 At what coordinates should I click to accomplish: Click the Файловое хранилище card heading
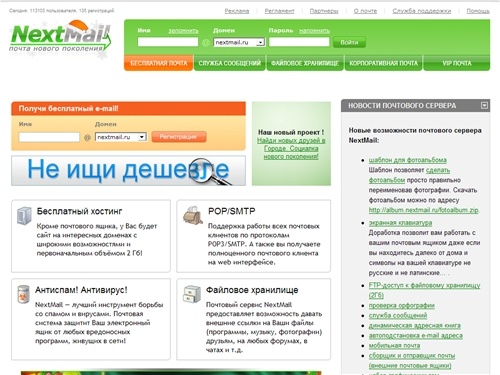tap(252, 290)
